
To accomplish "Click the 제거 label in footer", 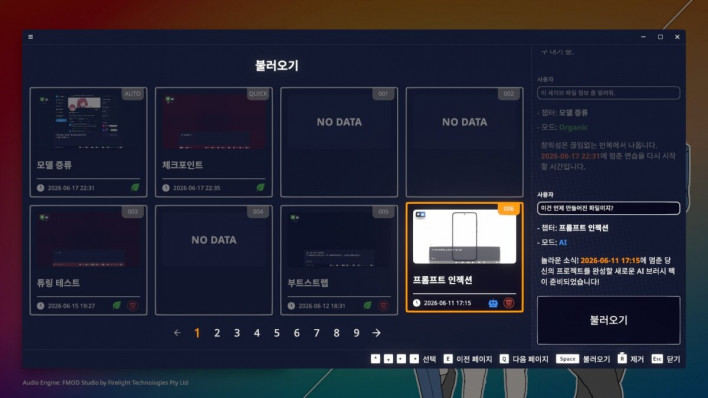I will [x=637, y=359].
